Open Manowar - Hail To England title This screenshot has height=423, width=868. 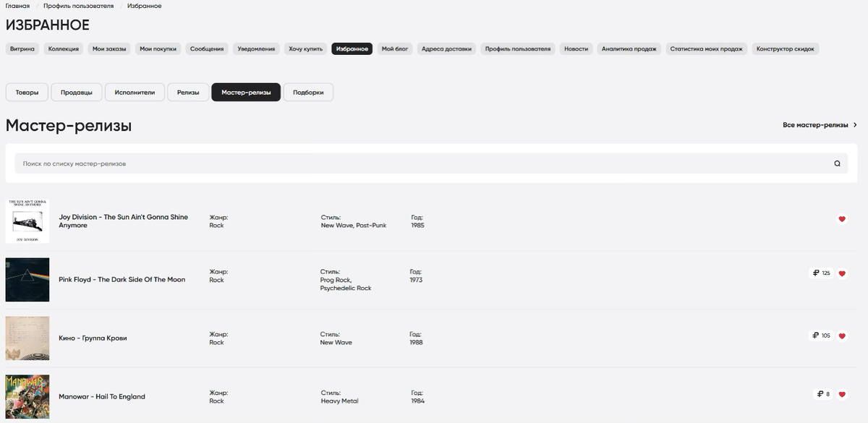[102, 397]
